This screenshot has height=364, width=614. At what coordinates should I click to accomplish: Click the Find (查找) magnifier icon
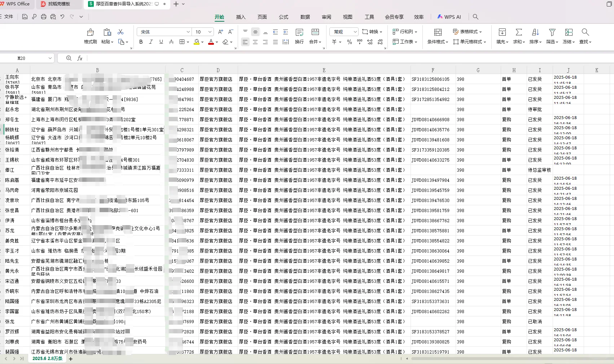(x=585, y=32)
